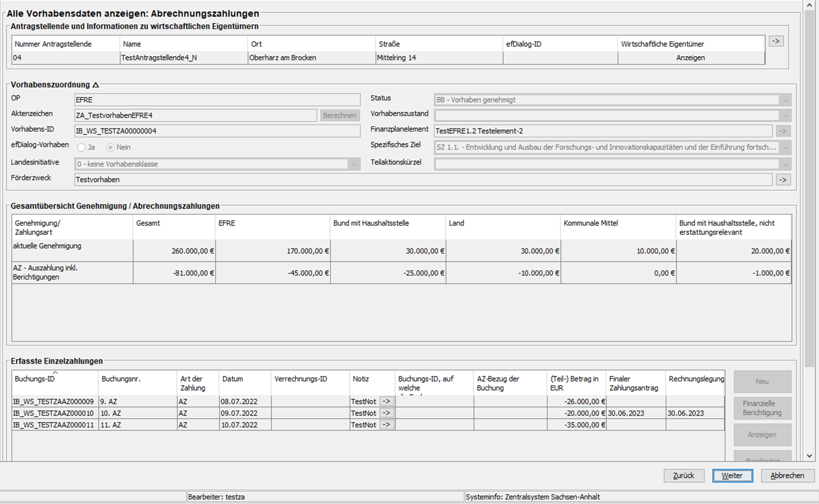Image resolution: width=819 pixels, height=504 pixels.
Task: Click the Datum column header
Action: click(x=245, y=382)
